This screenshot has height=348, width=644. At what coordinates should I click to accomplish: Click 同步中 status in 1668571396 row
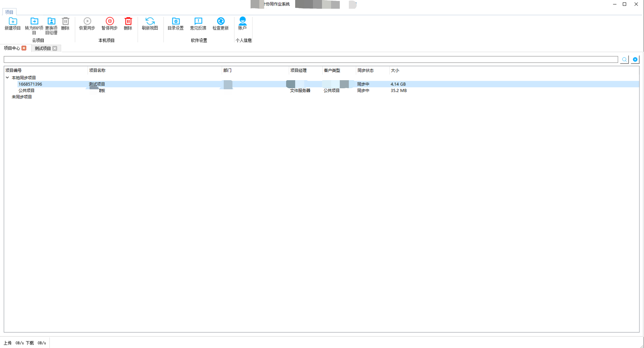(x=363, y=84)
